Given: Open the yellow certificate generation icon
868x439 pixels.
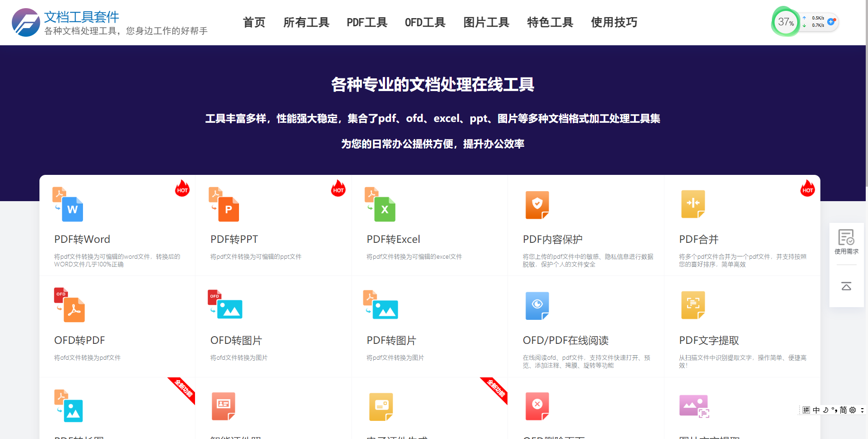Looking at the screenshot, I should [x=381, y=406].
